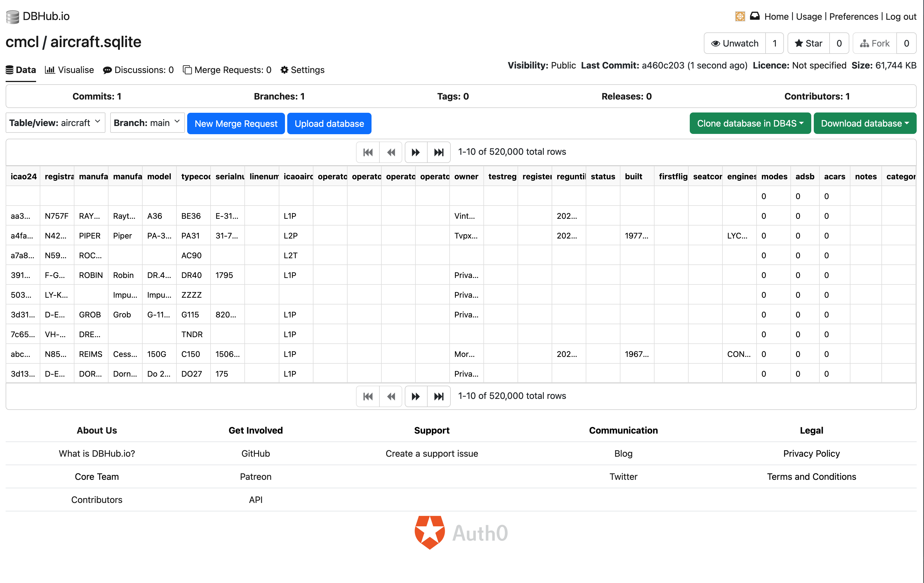Screen dimensions: 924x583
Task: Sort by the model column header
Action: click(159, 176)
